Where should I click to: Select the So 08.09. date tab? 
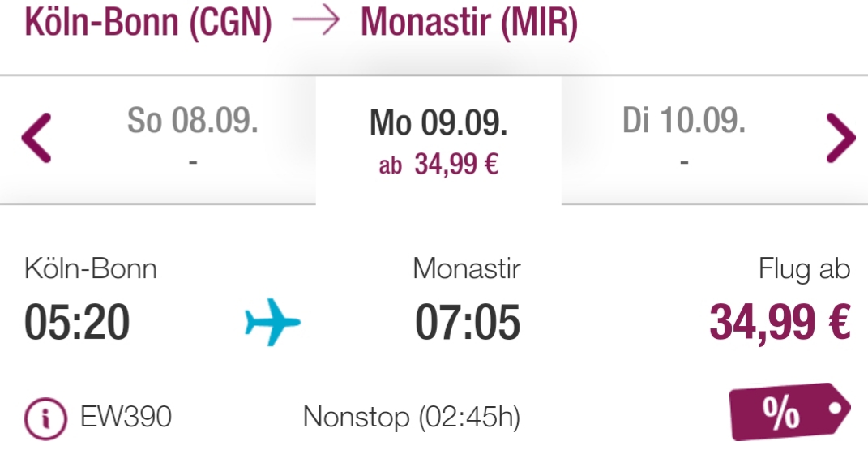click(193, 139)
